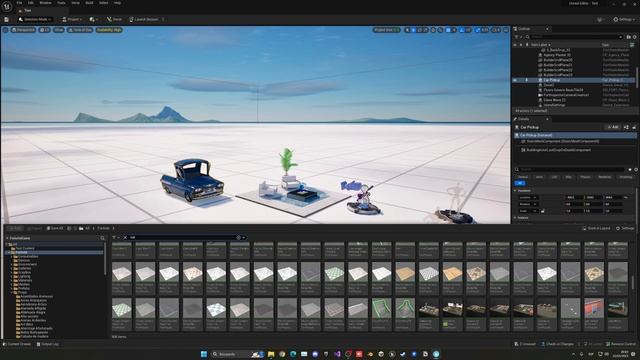Toggle visibility eye of Car Pickup row

point(515,80)
